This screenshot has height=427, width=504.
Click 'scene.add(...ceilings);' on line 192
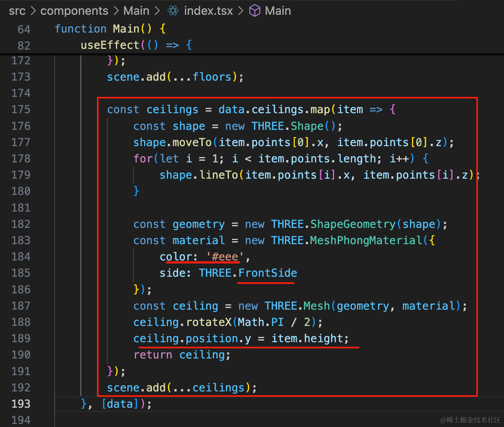[x=182, y=388]
